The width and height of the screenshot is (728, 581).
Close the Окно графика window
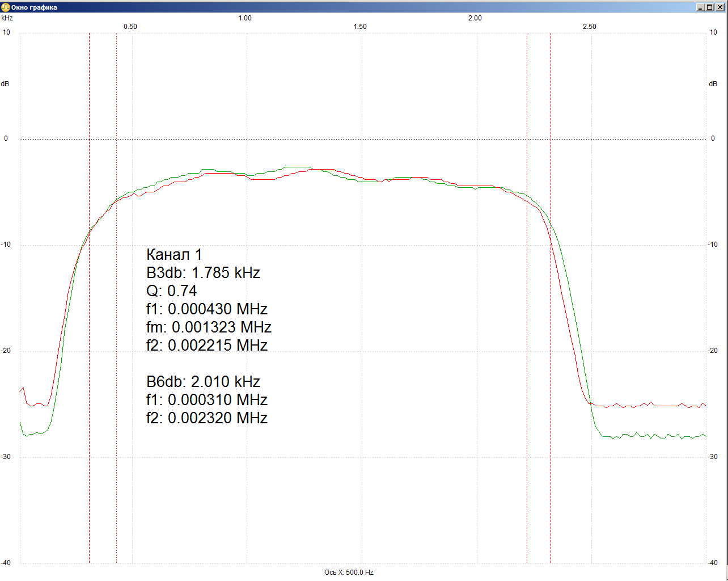click(x=719, y=7)
